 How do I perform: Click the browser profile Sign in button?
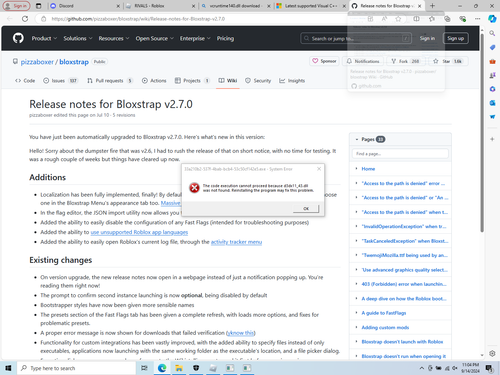tap(16, 6)
